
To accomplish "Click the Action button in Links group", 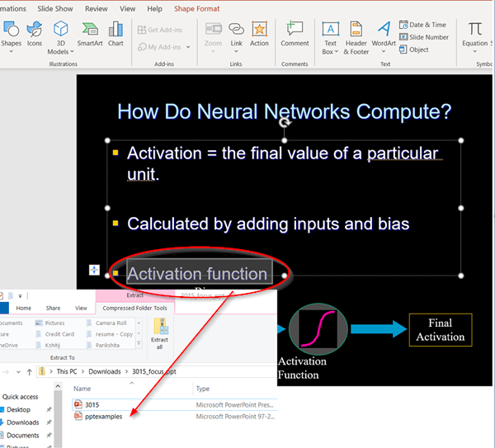I will (x=259, y=34).
